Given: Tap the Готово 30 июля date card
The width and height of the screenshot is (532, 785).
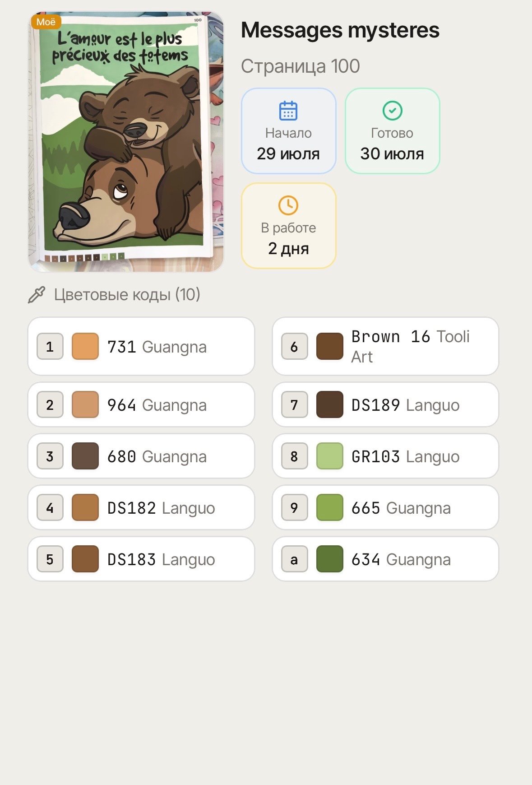Looking at the screenshot, I should pyautogui.click(x=392, y=131).
